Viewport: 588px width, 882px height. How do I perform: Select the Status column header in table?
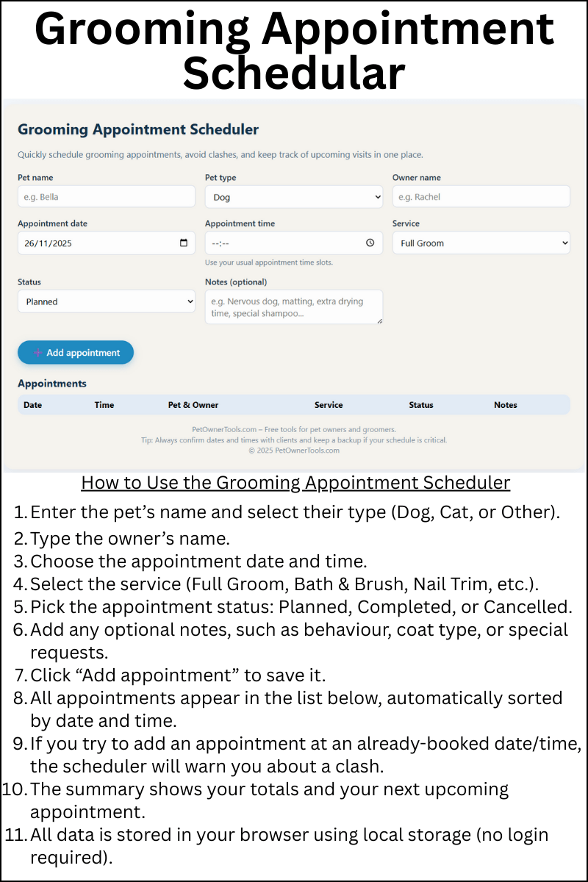pyautogui.click(x=421, y=405)
